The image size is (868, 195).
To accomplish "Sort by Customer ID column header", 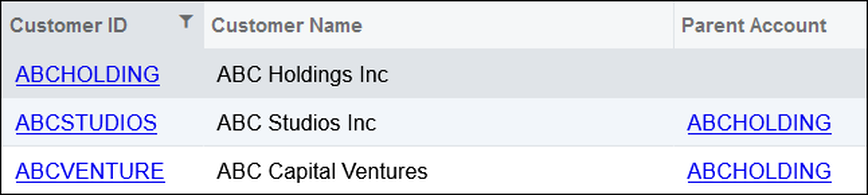I will click(x=68, y=26).
